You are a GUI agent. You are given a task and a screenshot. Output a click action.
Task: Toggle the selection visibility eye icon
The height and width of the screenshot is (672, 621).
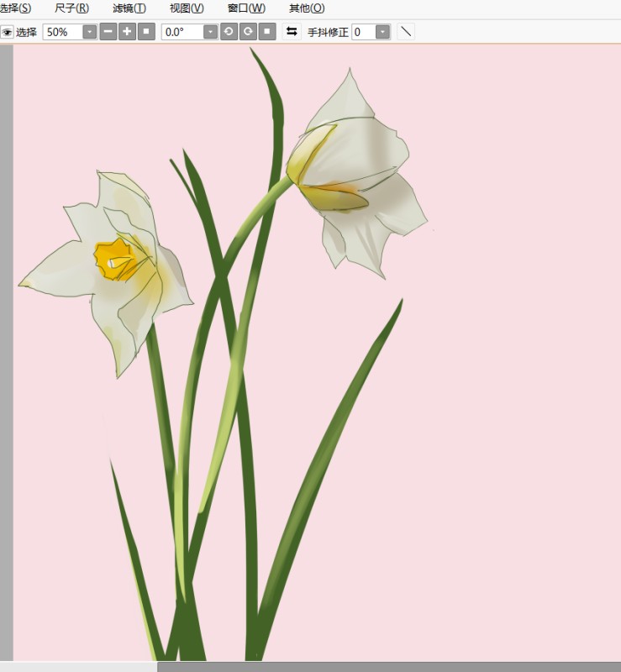click(7, 32)
